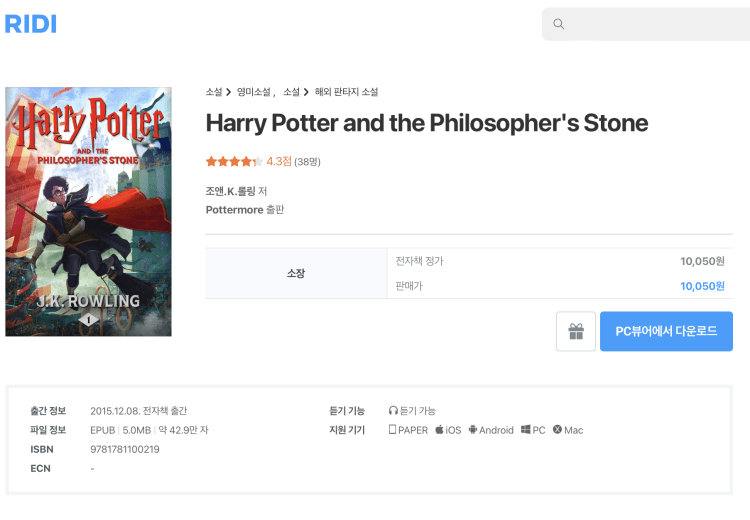Download with the PC뷰어에서 다운로드 button
Viewport: 750px width, 520px height.
point(666,332)
